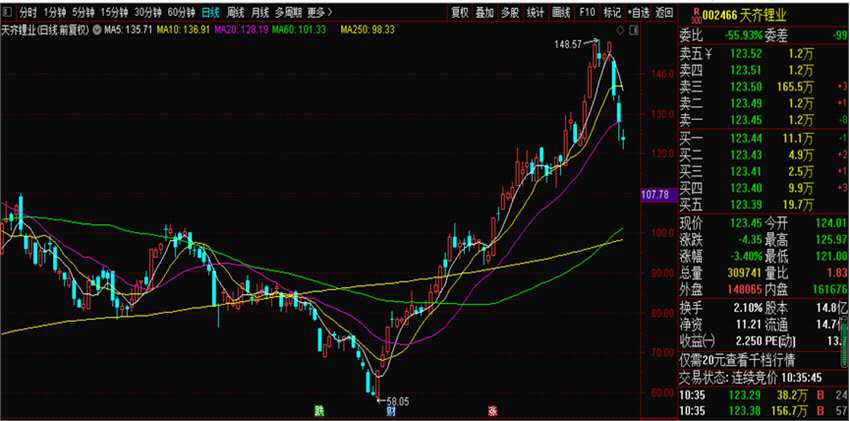Open the 多股 multi-stock view
The width and height of the screenshot is (850, 421).
point(510,12)
